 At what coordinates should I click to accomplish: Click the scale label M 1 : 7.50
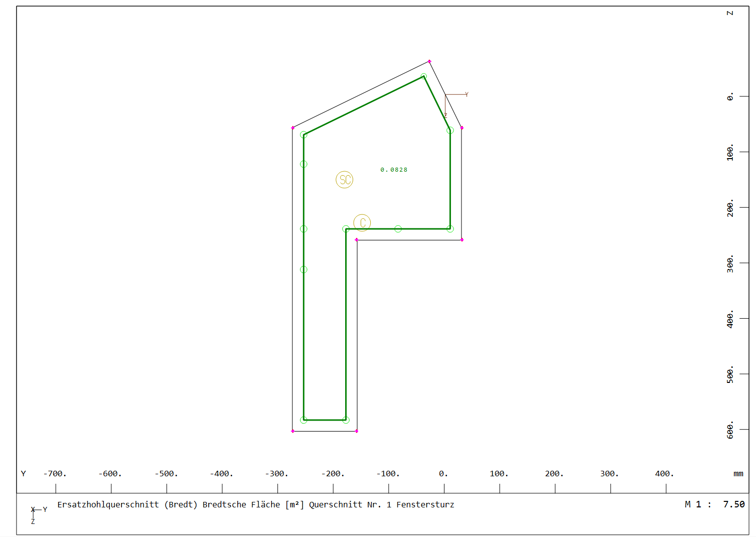coord(714,504)
